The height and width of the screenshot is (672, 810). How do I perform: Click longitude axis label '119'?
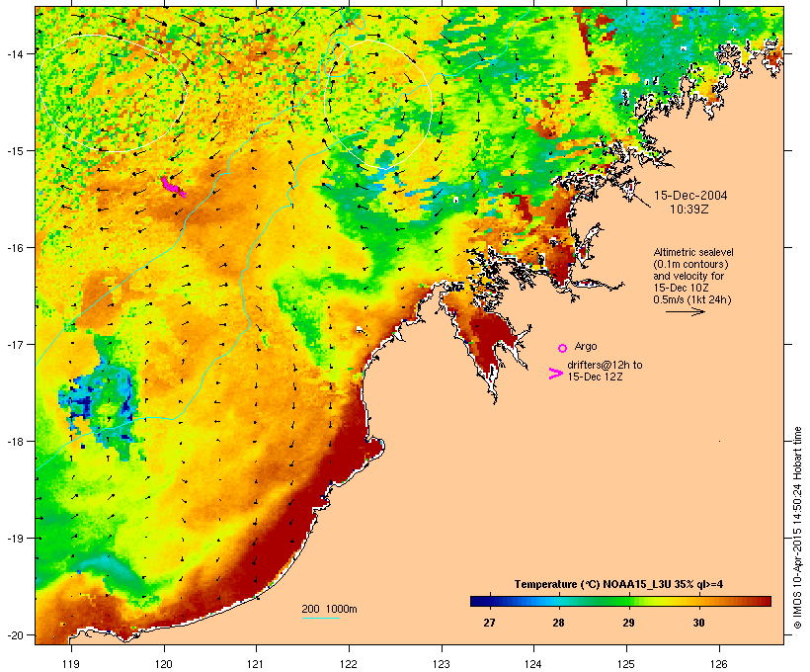tap(71, 664)
